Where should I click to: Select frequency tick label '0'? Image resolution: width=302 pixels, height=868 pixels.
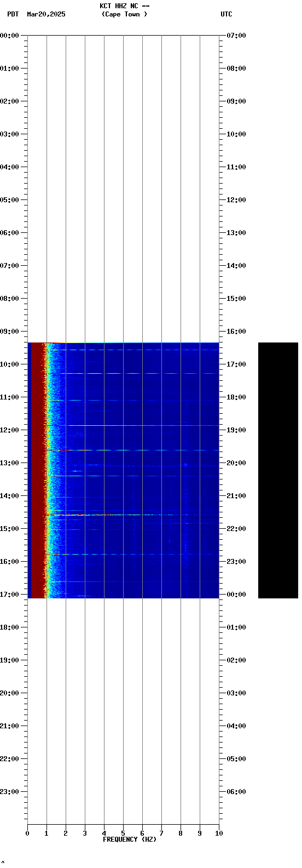click(27, 833)
